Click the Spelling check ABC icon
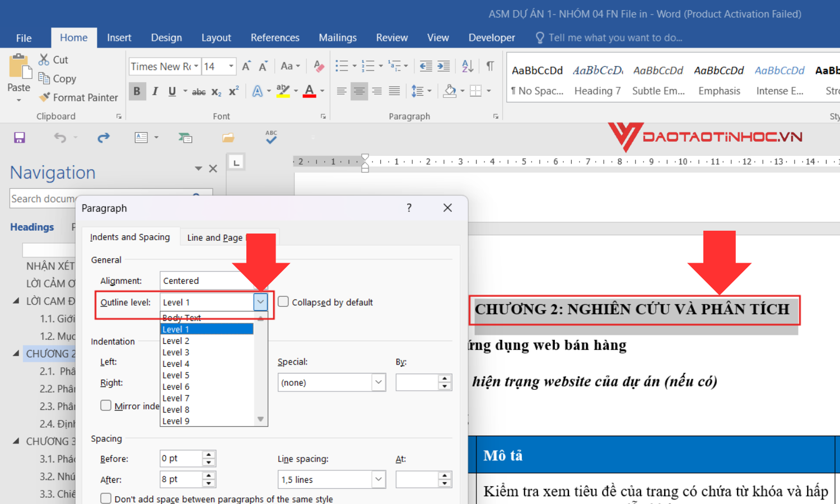This screenshot has width=840, height=504. point(271,138)
